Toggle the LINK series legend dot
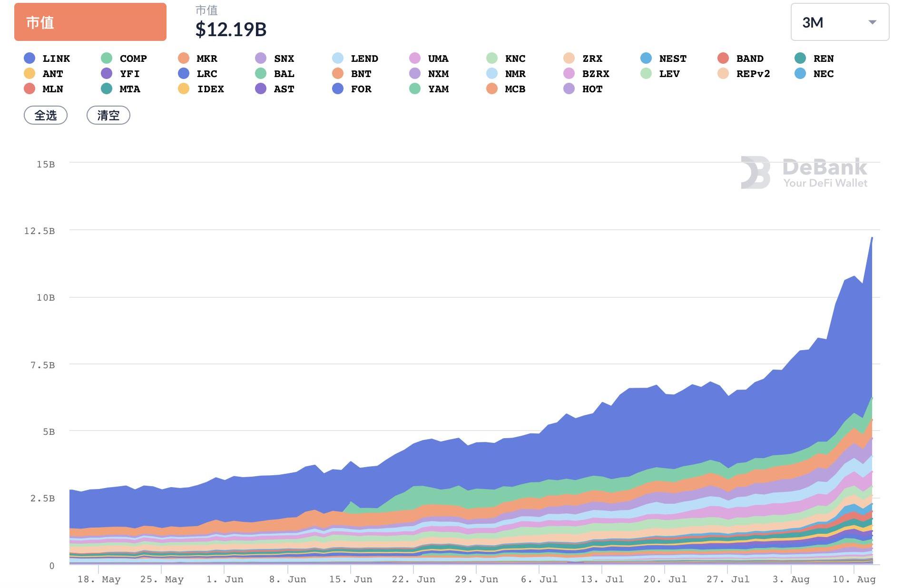 pyautogui.click(x=29, y=59)
